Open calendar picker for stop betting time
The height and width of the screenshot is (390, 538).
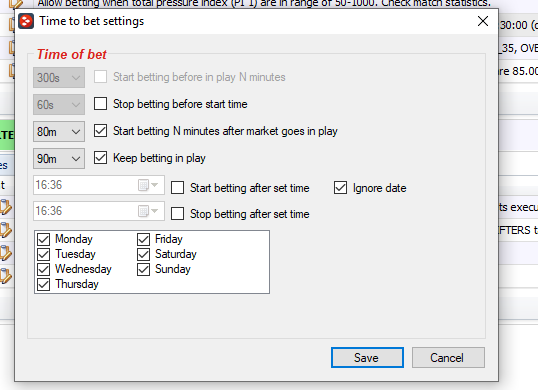coord(148,211)
